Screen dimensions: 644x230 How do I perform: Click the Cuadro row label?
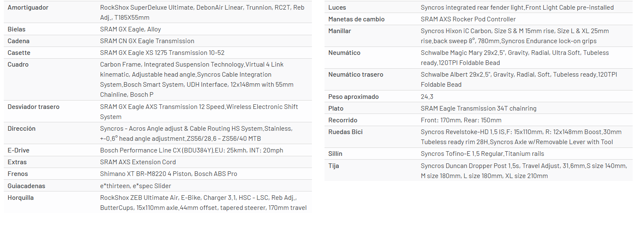(18, 65)
